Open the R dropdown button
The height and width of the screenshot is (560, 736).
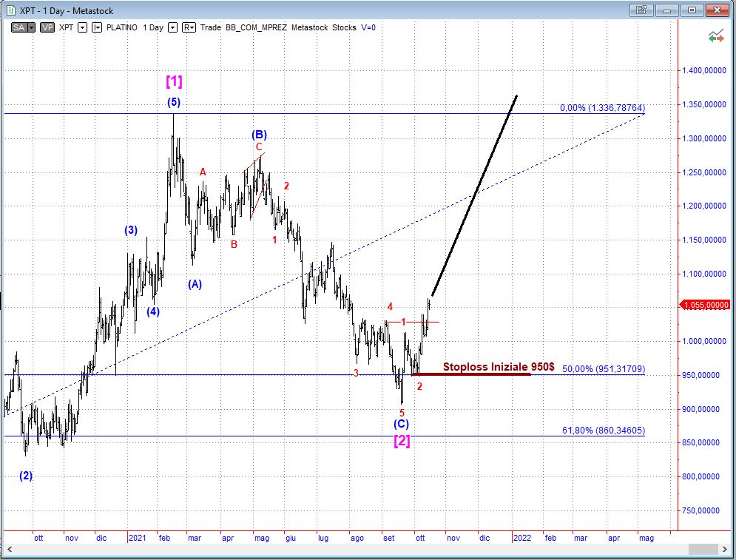(x=189, y=27)
